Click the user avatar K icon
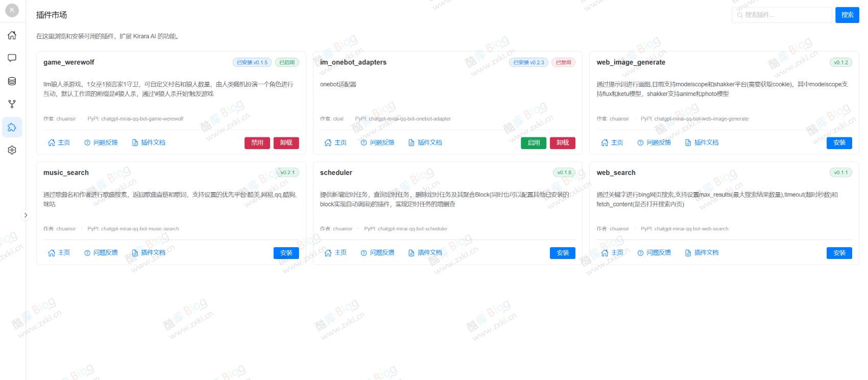Screen dimensions: 868x380 [12, 10]
